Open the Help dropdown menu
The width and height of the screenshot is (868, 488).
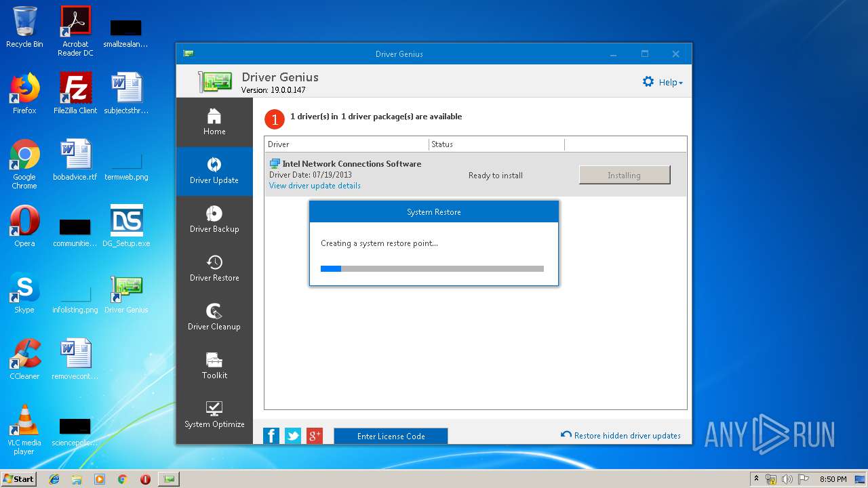[x=671, y=82]
